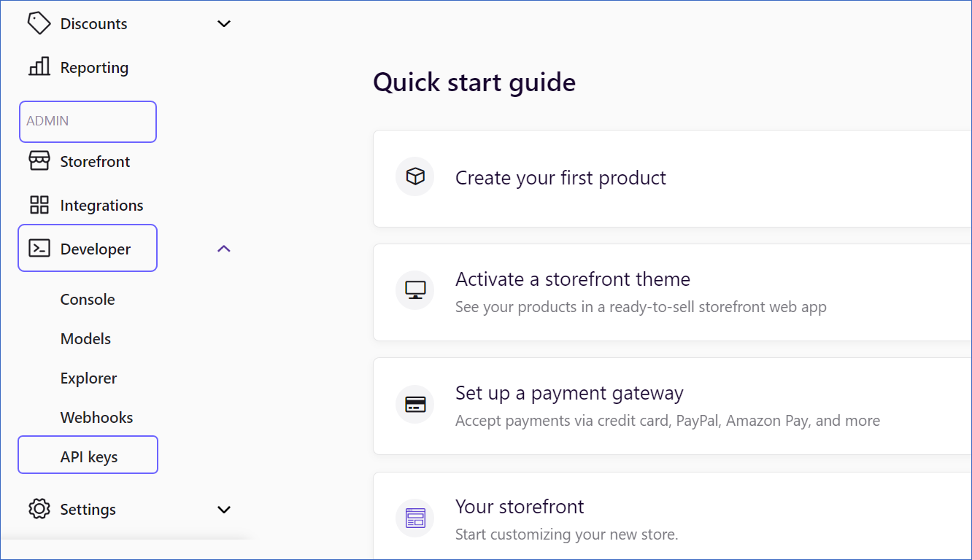Click the Integrations grid icon
This screenshot has width=972, height=560.
[39, 205]
